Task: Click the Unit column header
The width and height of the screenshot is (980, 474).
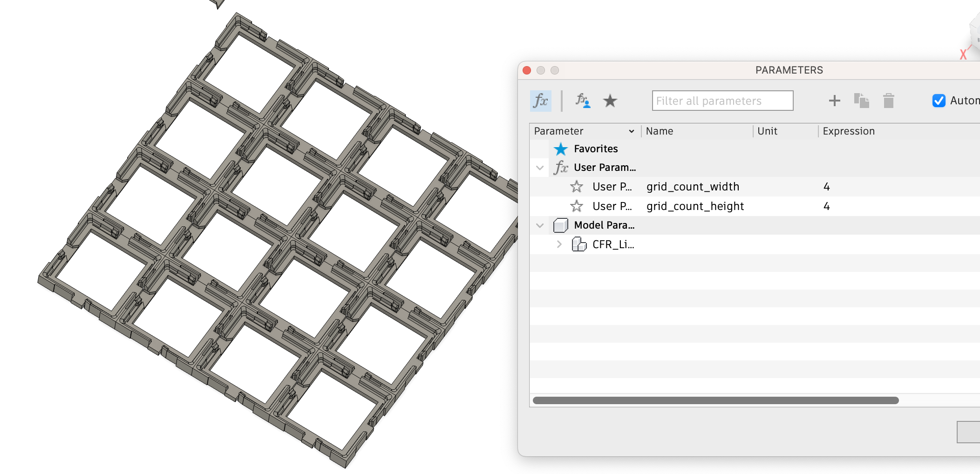Action: pos(767,131)
